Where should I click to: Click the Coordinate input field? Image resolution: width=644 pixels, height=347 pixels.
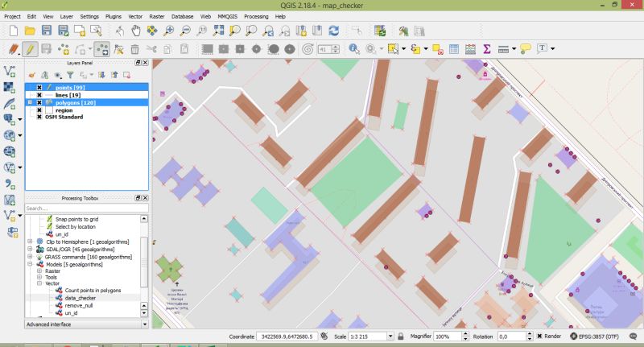(287, 337)
